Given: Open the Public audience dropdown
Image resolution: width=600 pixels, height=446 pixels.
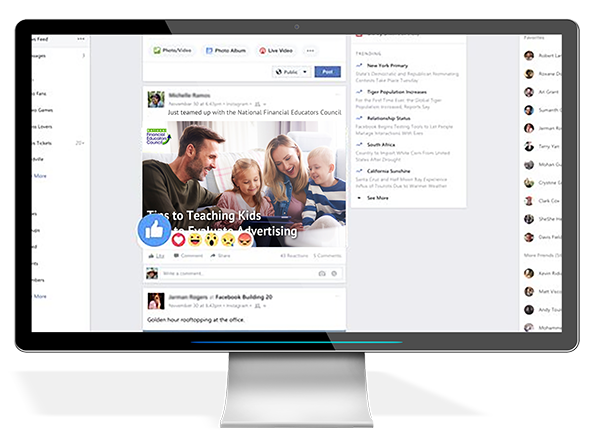Looking at the screenshot, I should pyautogui.click(x=292, y=72).
